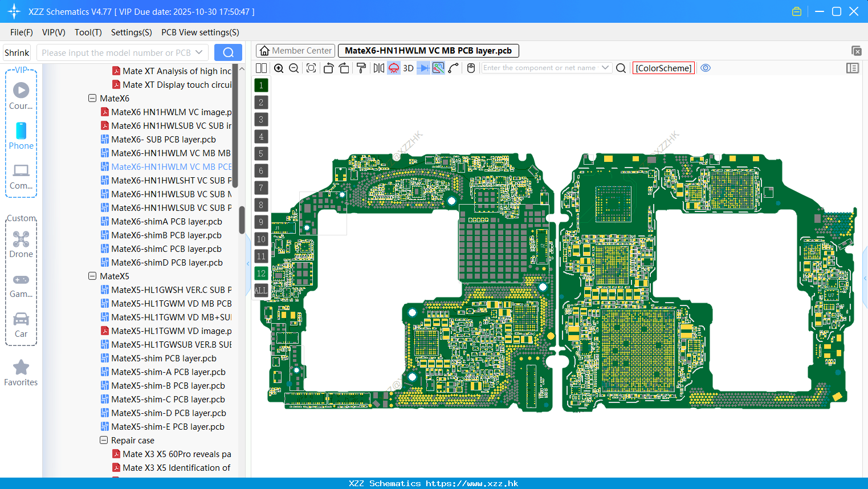This screenshot has height=489, width=868.
Task: Click the XZZ app logo
Action: 14,11
